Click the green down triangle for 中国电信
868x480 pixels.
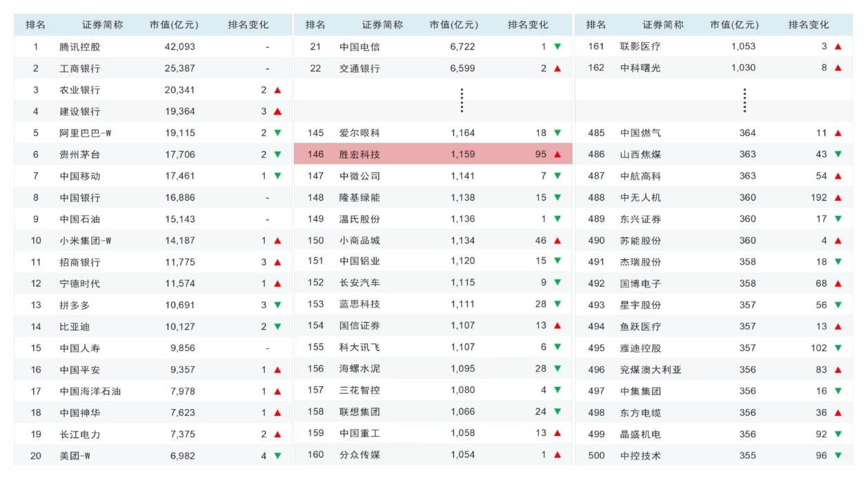[558, 47]
